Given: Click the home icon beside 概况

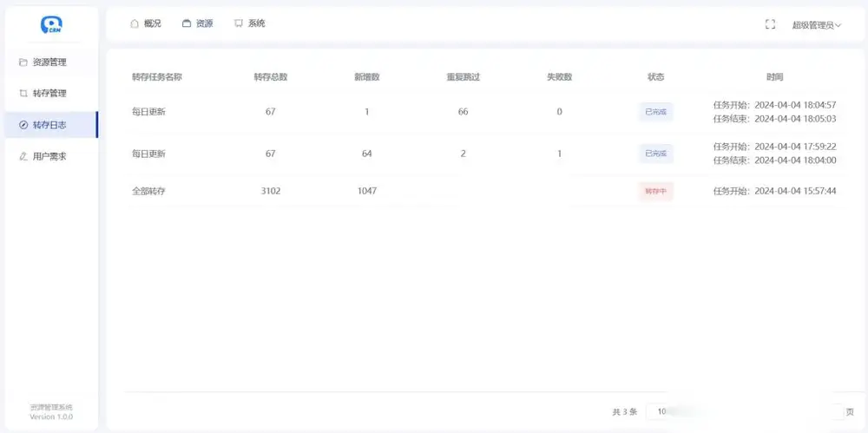Looking at the screenshot, I should [134, 23].
